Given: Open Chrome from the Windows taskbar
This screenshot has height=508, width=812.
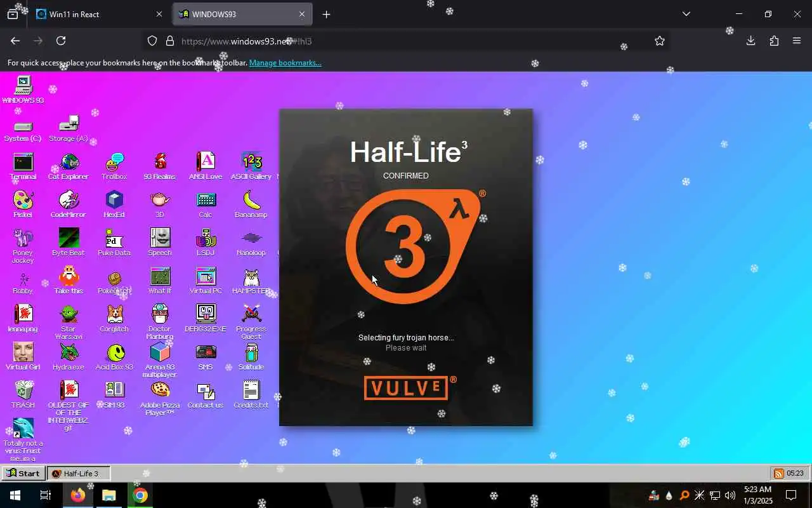Looking at the screenshot, I should tap(140, 495).
